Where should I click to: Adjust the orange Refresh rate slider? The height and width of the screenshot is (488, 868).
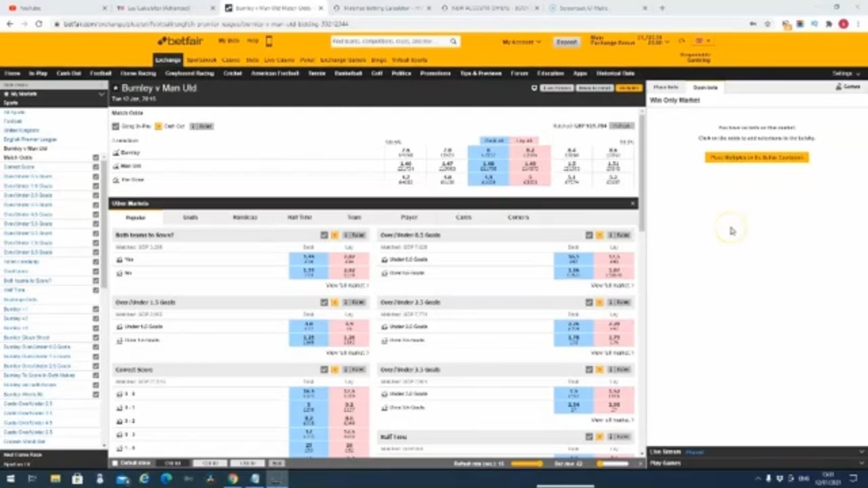(526, 464)
